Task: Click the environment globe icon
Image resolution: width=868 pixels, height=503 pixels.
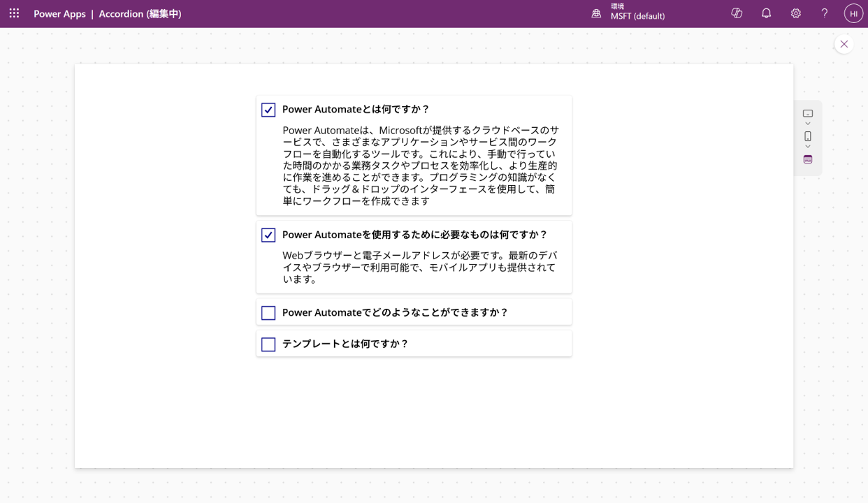Action: coord(596,13)
